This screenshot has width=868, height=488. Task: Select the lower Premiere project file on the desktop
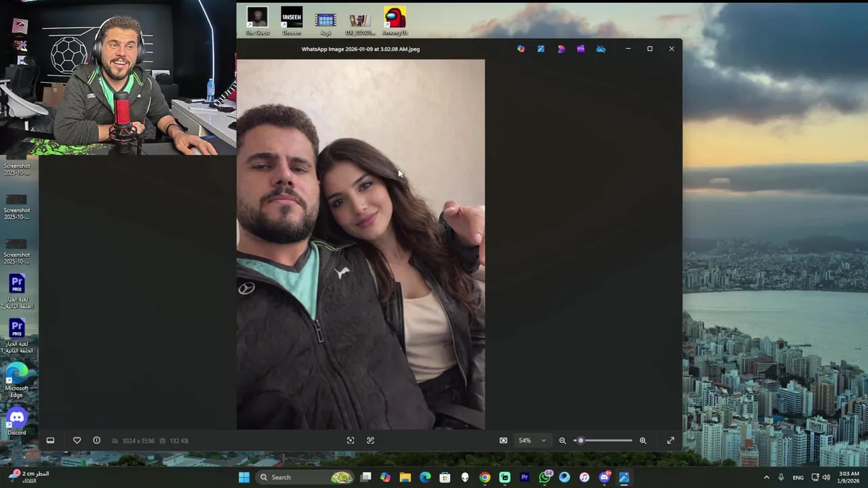click(x=17, y=336)
